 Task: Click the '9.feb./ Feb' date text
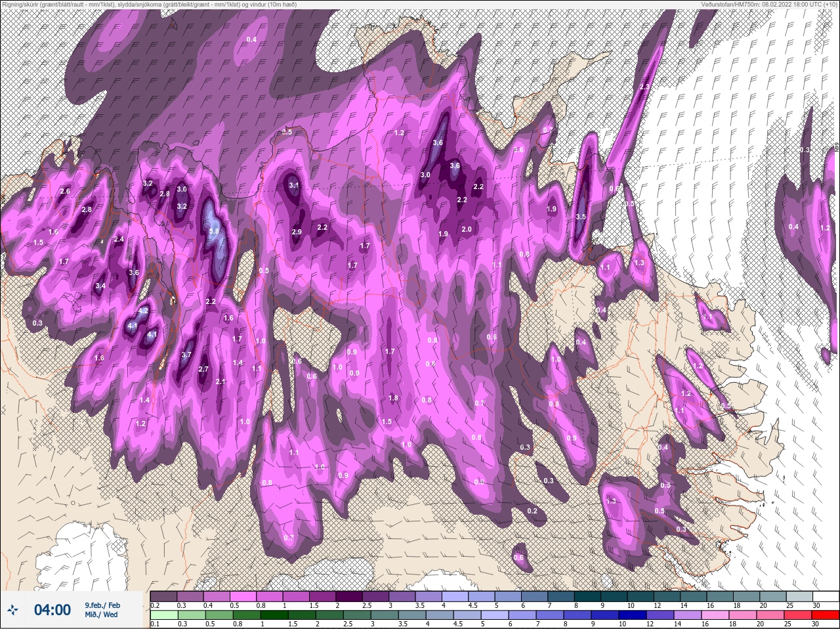[x=102, y=605]
